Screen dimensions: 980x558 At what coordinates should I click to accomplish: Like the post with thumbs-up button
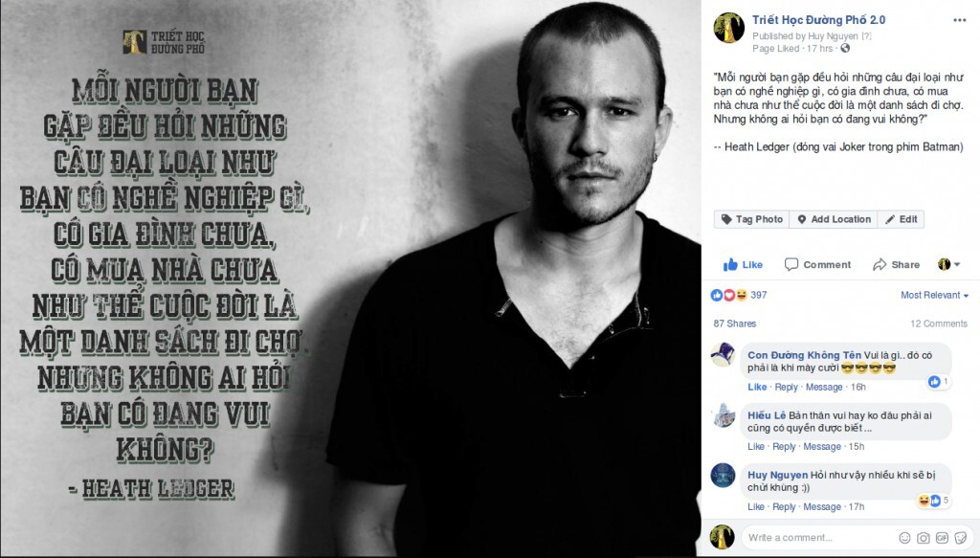tap(743, 264)
